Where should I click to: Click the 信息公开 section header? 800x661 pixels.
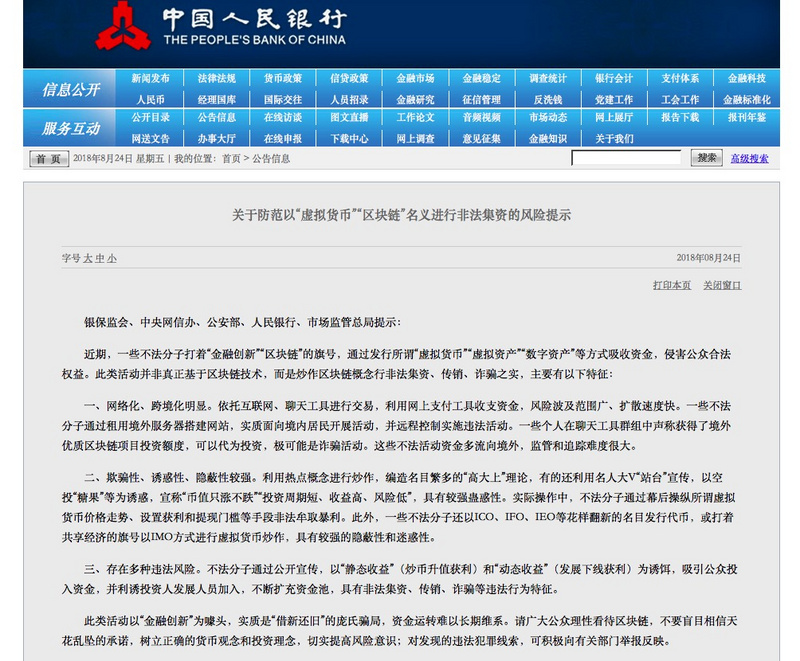tap(71, 90)
